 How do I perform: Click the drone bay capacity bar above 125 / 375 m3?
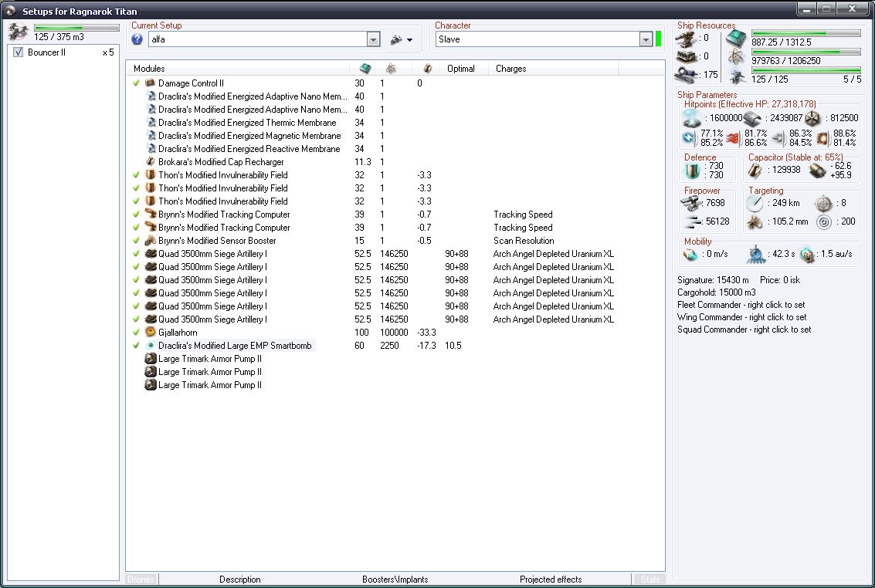(76, 27)
